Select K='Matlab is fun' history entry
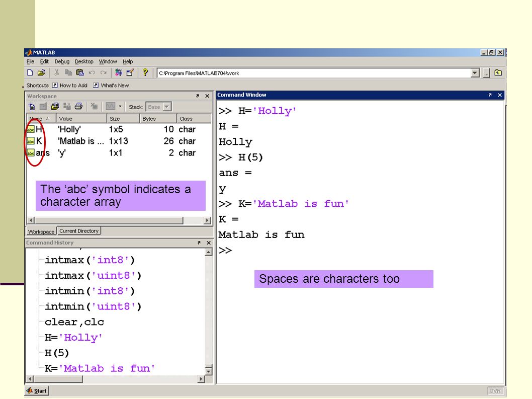Viewport: 532px width, 399px height. (x=100, y=368)
